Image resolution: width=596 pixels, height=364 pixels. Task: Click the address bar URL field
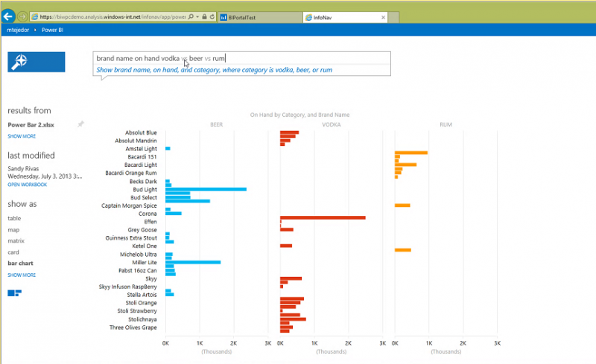(112, 16)
